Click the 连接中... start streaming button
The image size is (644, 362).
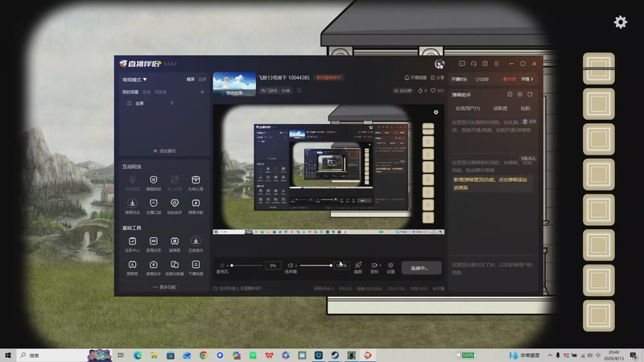421,268
